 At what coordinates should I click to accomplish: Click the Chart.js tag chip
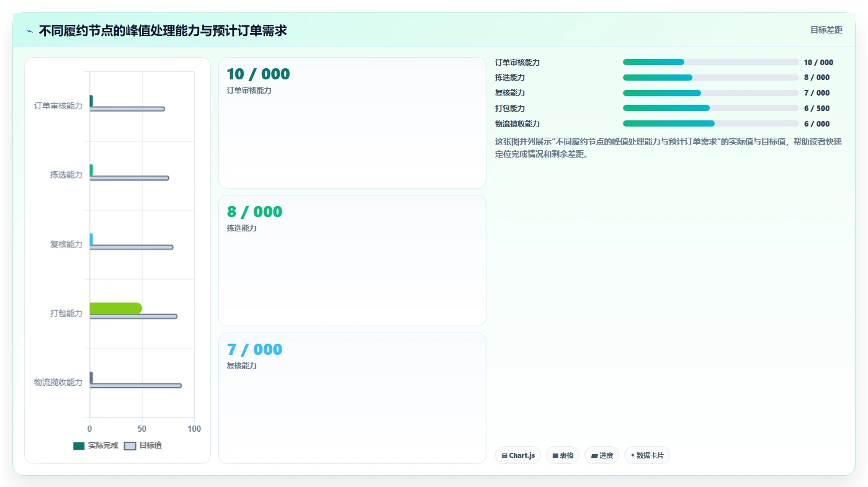518,455
